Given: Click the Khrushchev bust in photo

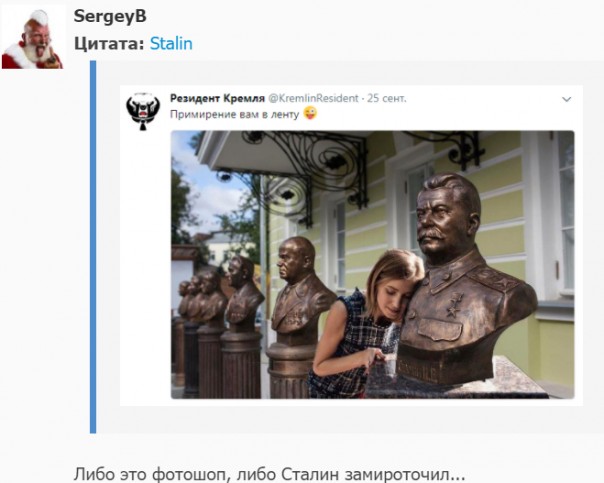Looking at the screenshot, I should tap(300, 285).
